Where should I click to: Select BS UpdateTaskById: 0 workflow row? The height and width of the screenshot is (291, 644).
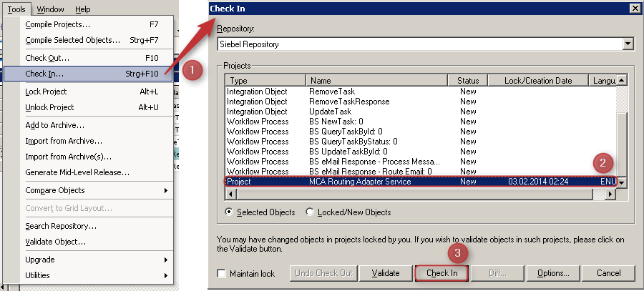(x=421, y=152)
